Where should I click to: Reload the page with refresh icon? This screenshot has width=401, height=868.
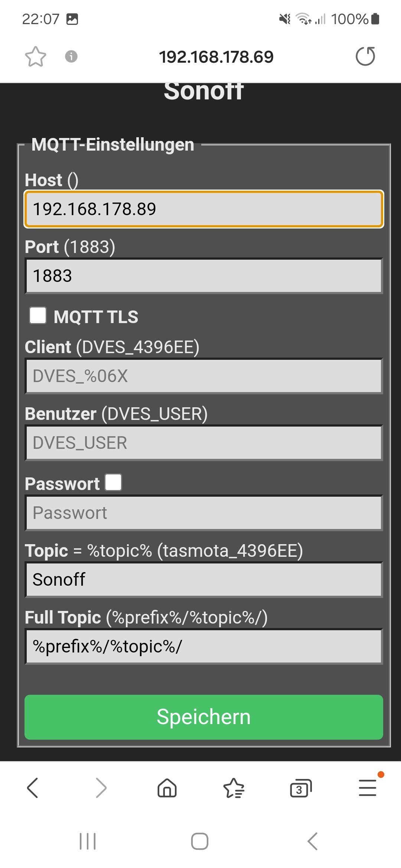pos(365,56)
